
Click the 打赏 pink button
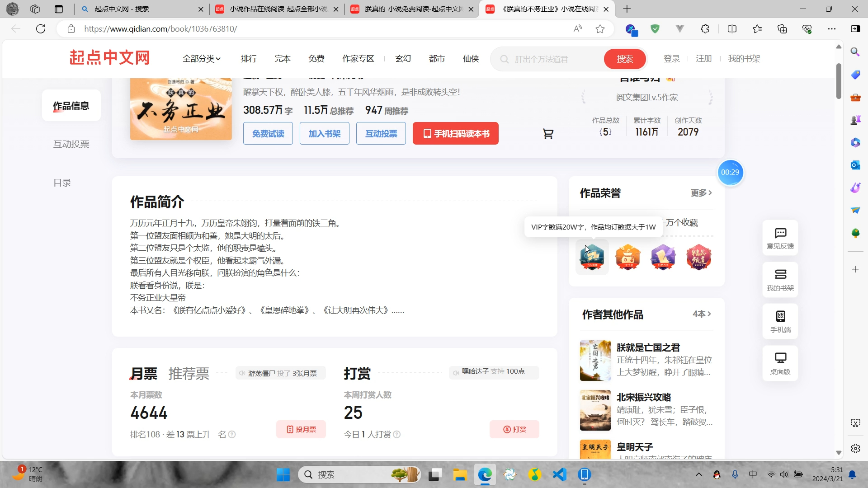(x=514, y=429)
